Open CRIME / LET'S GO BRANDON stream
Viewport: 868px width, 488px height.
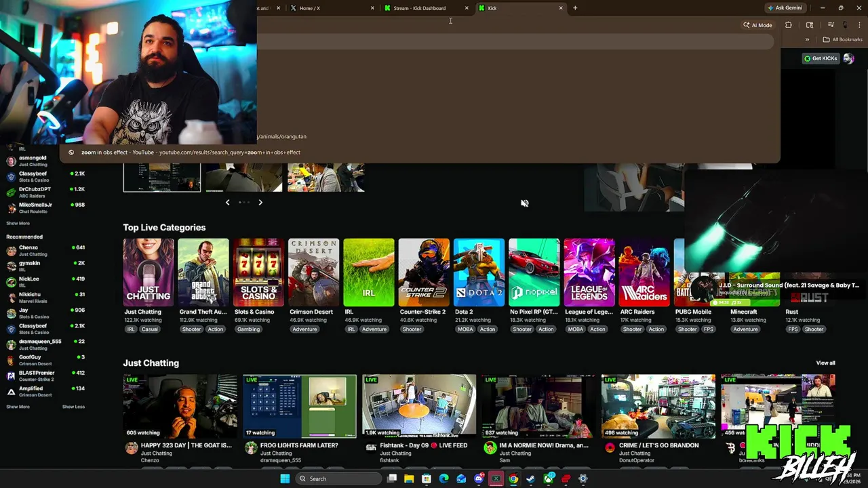coord(658,406)
